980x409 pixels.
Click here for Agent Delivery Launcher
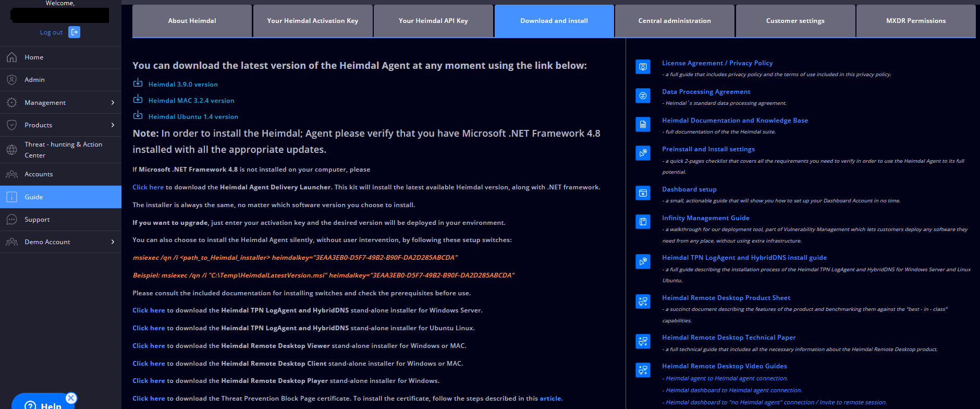click(148, 187)
